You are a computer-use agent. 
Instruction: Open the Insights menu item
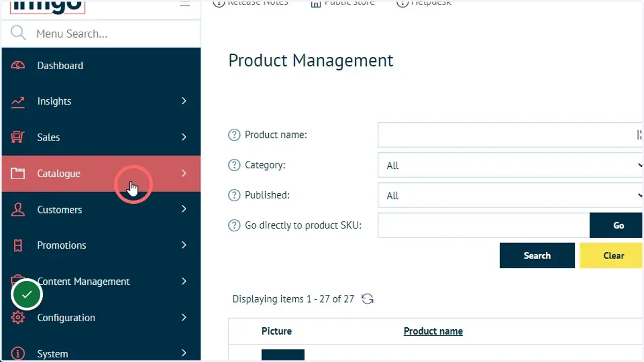101,101
